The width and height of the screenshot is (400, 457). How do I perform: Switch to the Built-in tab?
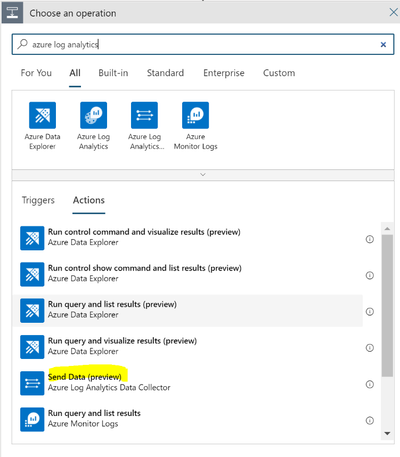[113, 73]
